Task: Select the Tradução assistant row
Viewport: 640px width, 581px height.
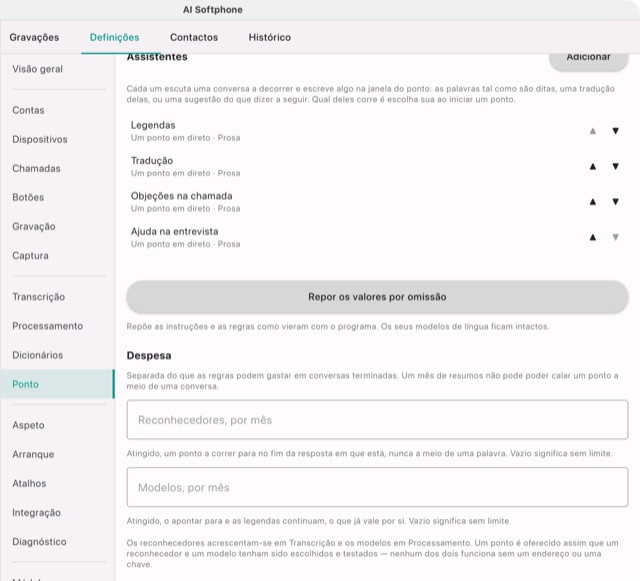Action: 377,167
